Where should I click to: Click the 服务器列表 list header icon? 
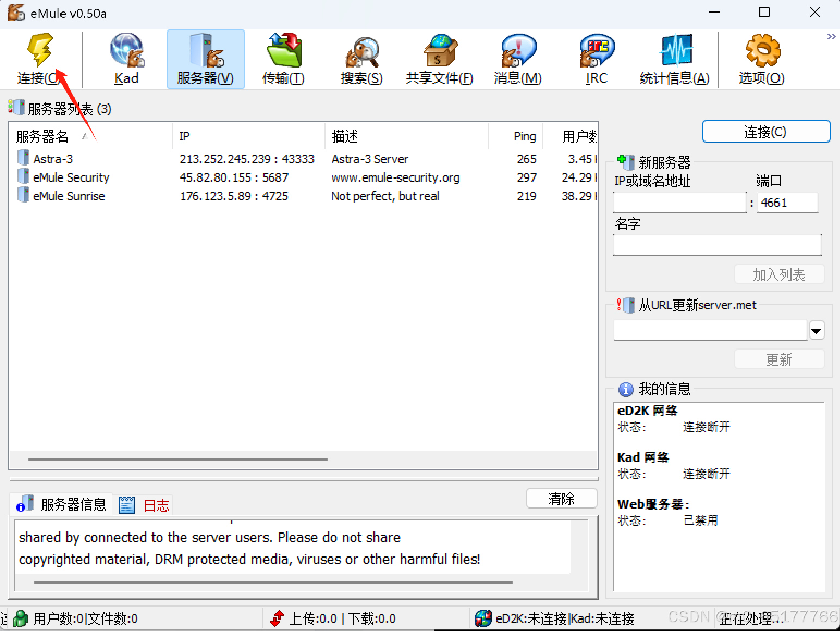pos(16,107)
